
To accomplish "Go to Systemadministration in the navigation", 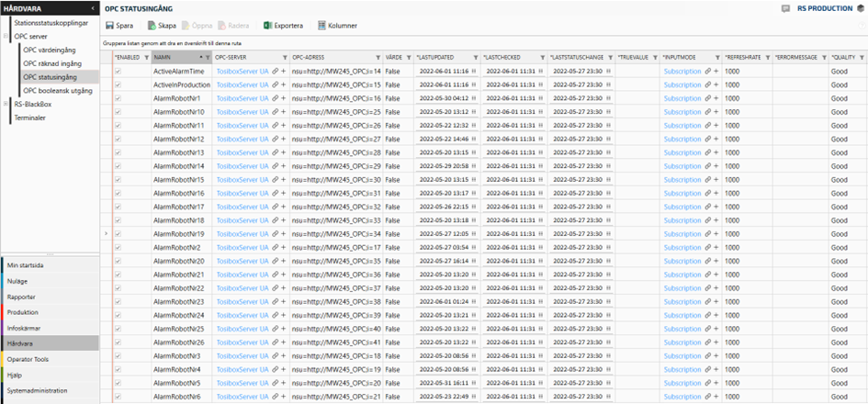I will point(37,389).
